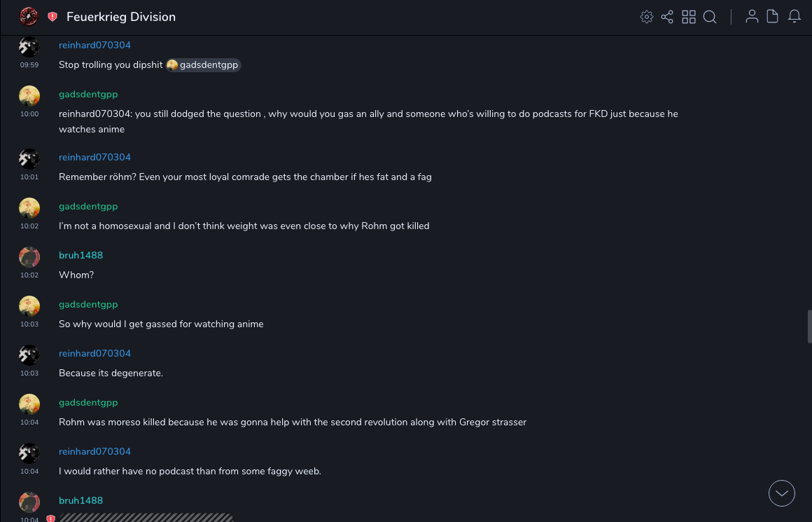Open the channel settings gear icon
812x522 pixels.
click(x=647, y=17)
